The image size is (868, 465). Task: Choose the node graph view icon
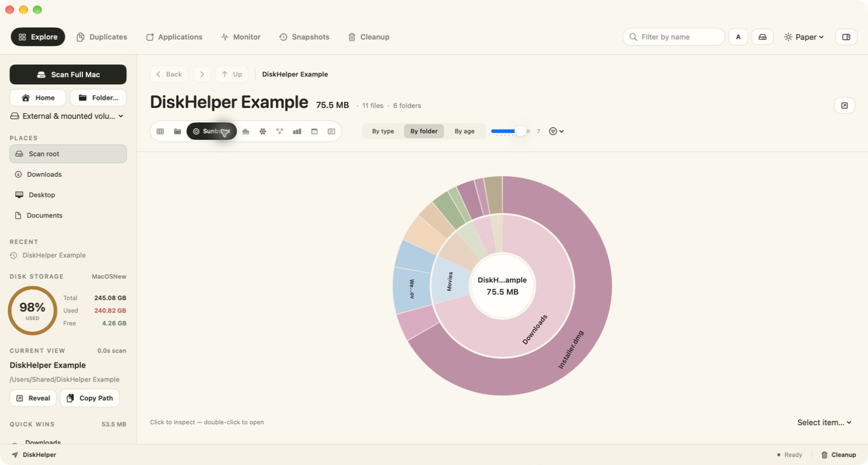(279, 131)
